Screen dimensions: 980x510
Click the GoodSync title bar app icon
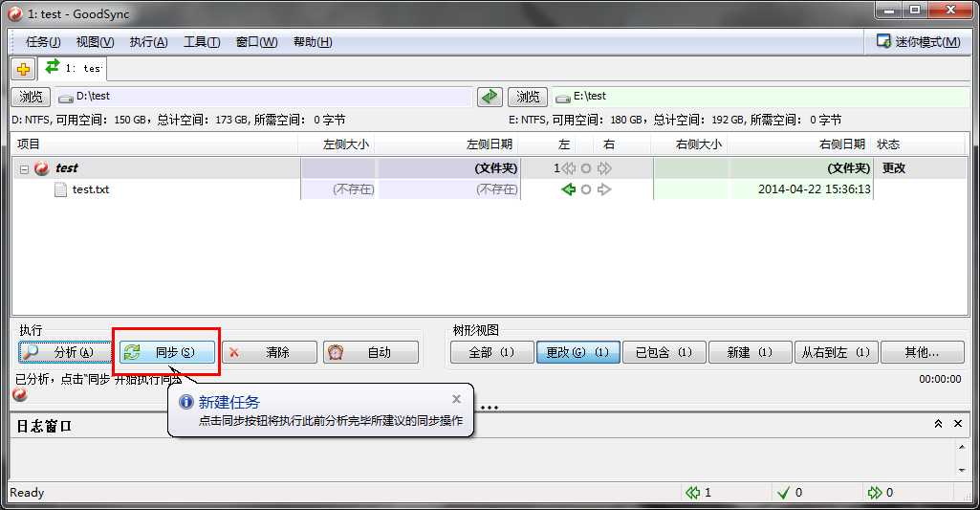15,13
